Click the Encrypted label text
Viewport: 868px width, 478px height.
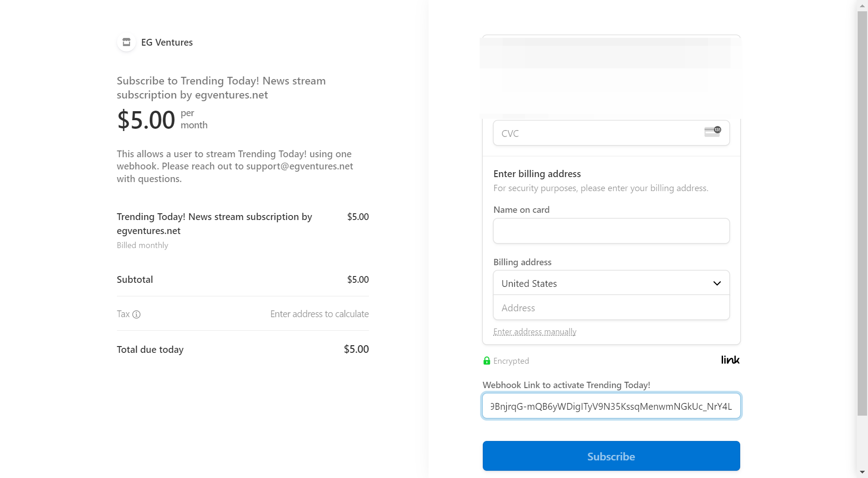pos(511,361)
